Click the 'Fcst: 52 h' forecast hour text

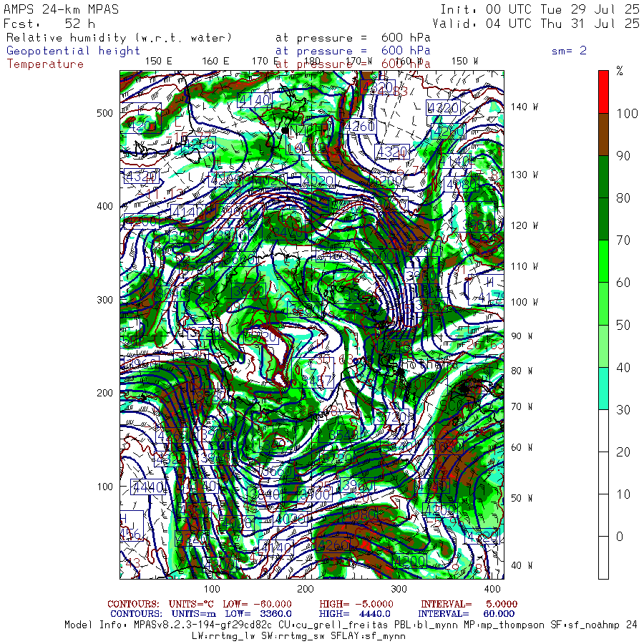click(49, 24)
